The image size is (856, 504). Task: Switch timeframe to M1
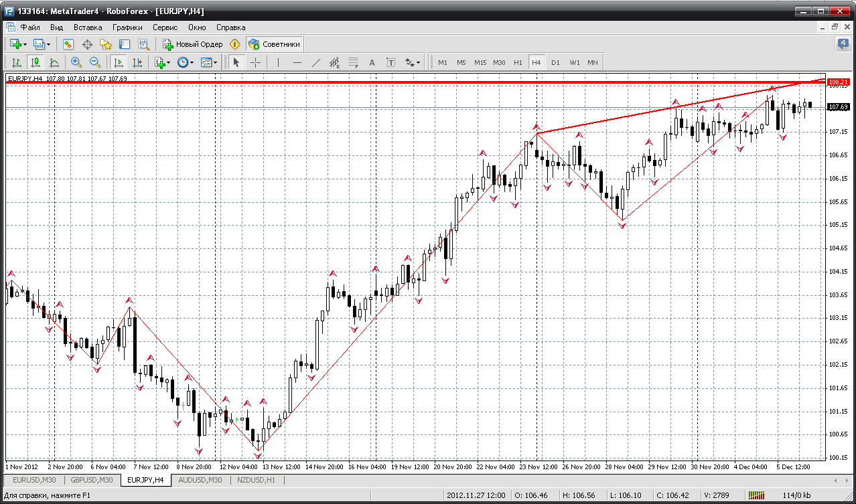click(443, 62)
